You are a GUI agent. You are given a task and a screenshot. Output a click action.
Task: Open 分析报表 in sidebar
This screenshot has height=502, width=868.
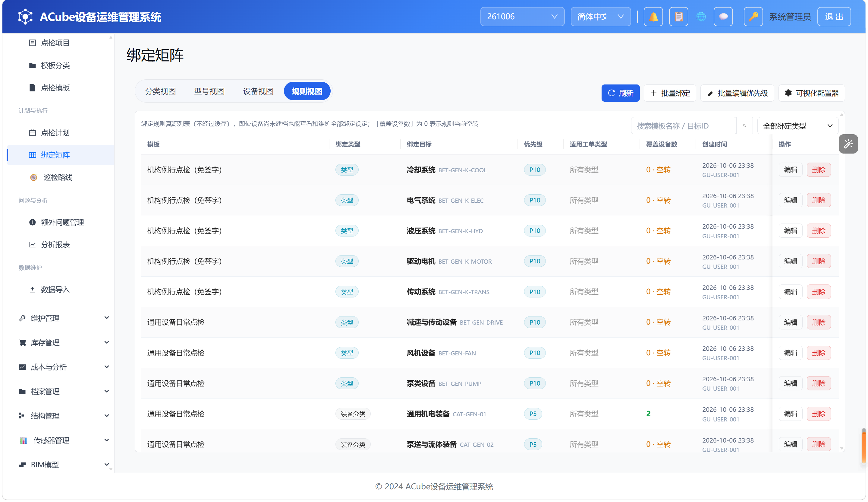[55, 244]
